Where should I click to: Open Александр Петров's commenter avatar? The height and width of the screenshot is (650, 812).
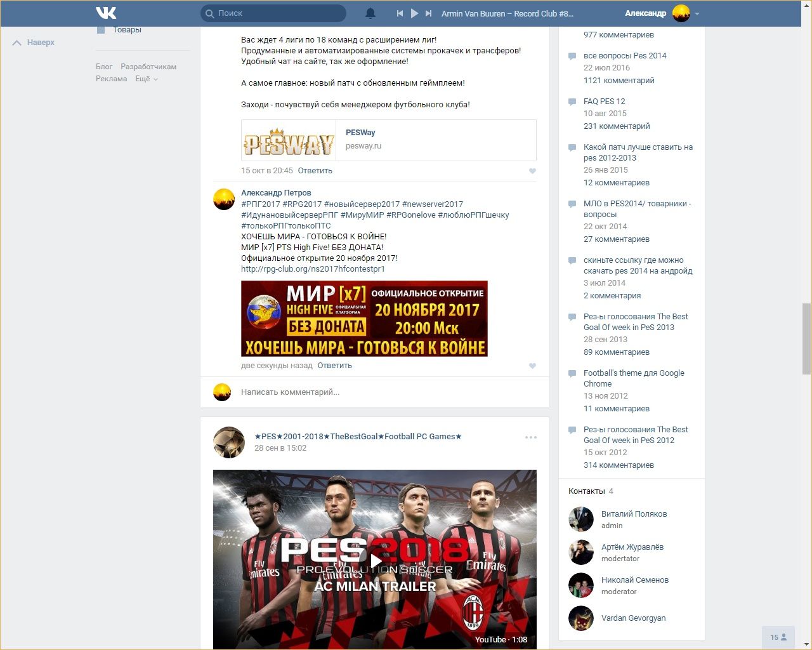pos(223,199)
